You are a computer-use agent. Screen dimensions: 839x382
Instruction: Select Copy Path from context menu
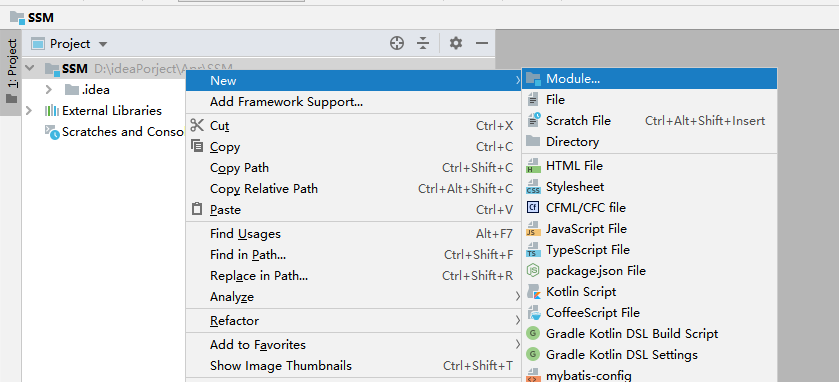354,167
